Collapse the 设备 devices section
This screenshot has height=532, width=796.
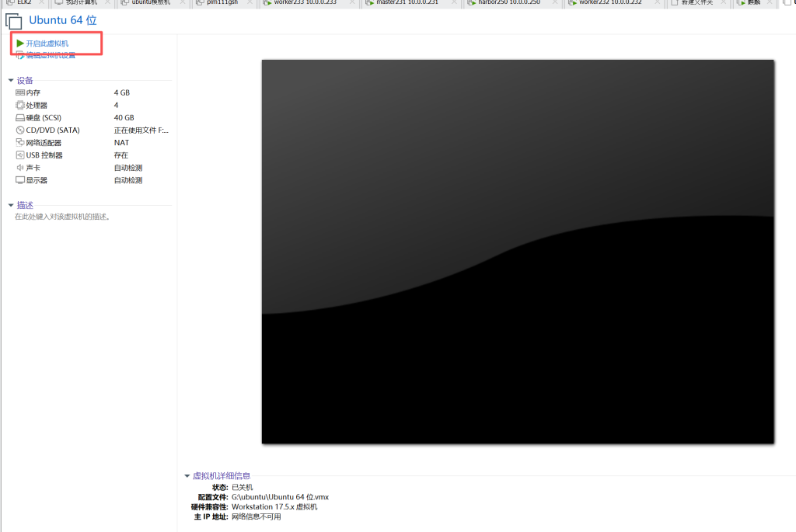click(x=11, y=80)
